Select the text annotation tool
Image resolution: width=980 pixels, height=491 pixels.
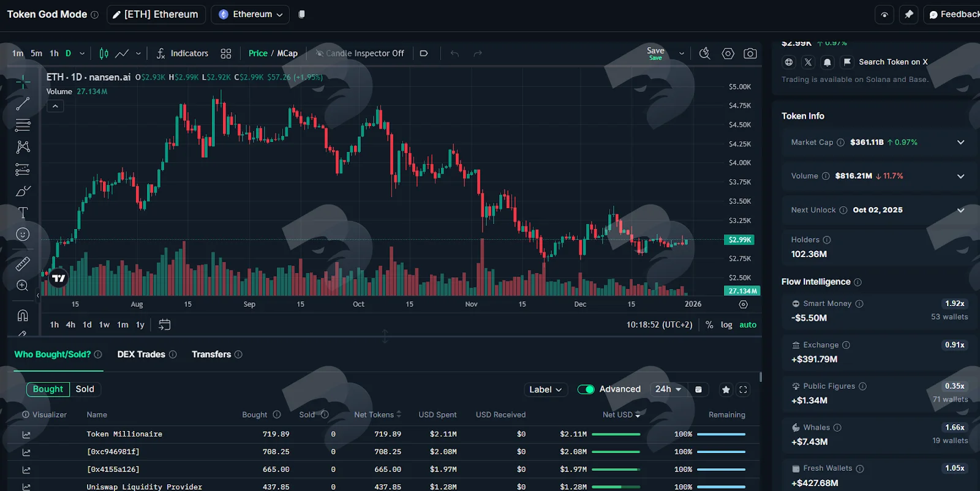pyautogui.click(x=23, y=212)
